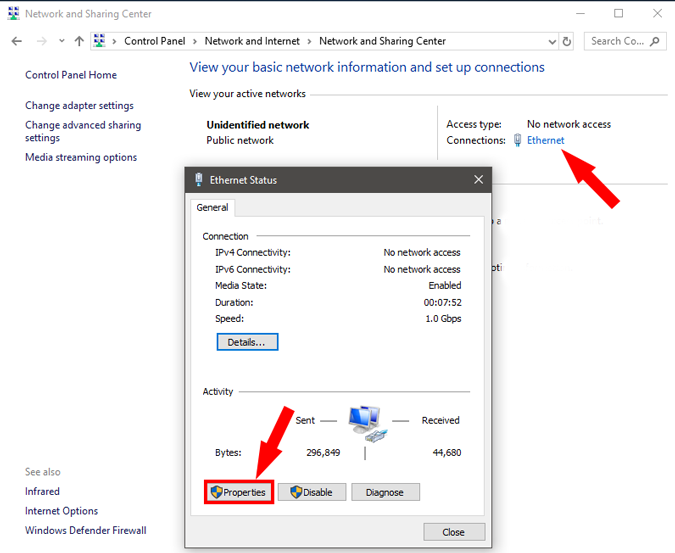This screenshot has height=553, width=675.
Task: Click the Control Panel address bar icon
Action: point(100,41)
